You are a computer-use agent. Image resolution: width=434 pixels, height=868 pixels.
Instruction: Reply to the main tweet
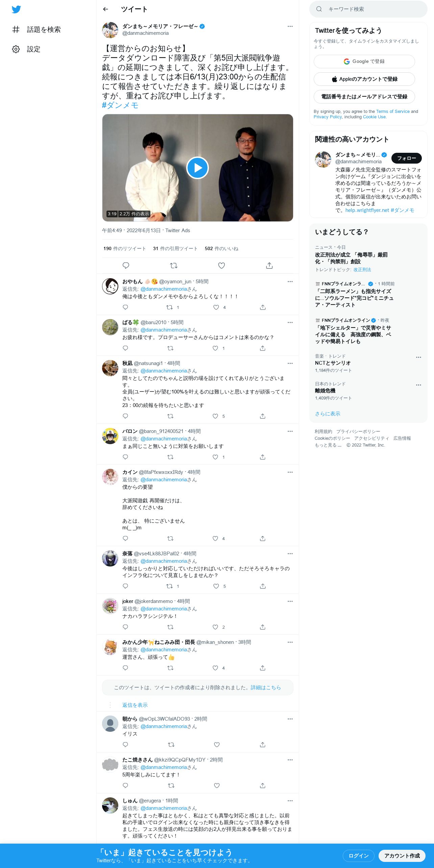coord(126,266)
